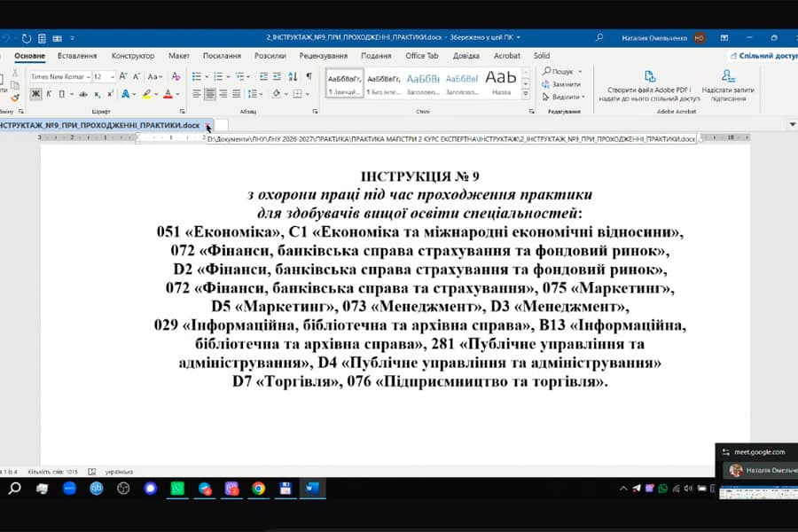Image resolution: width=798 pixels, height=532 pixels.
Task: Toggle italic formatting button К
Action: point(49,94)
